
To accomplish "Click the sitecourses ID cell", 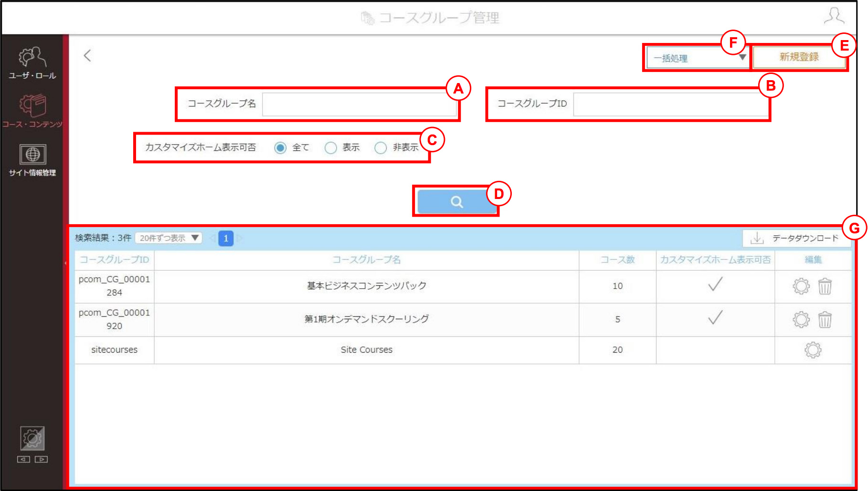I will pyautogui.click(x=114, y=350).
